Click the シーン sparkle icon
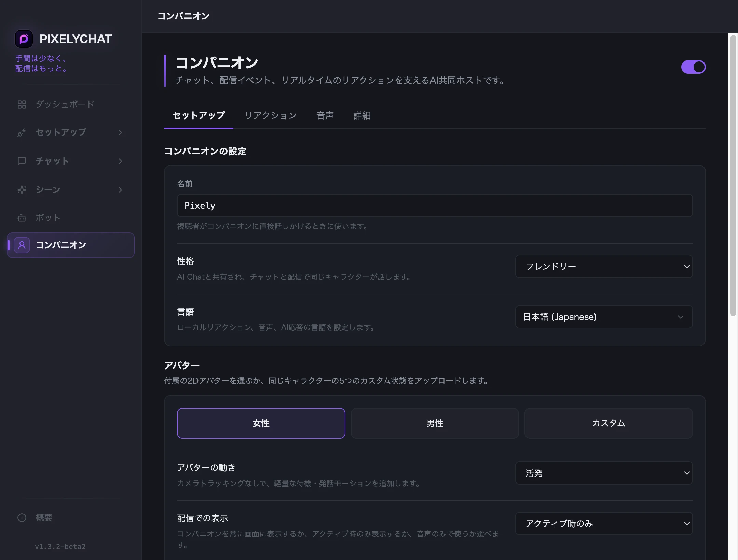738x560 pixels. point(22,190)
